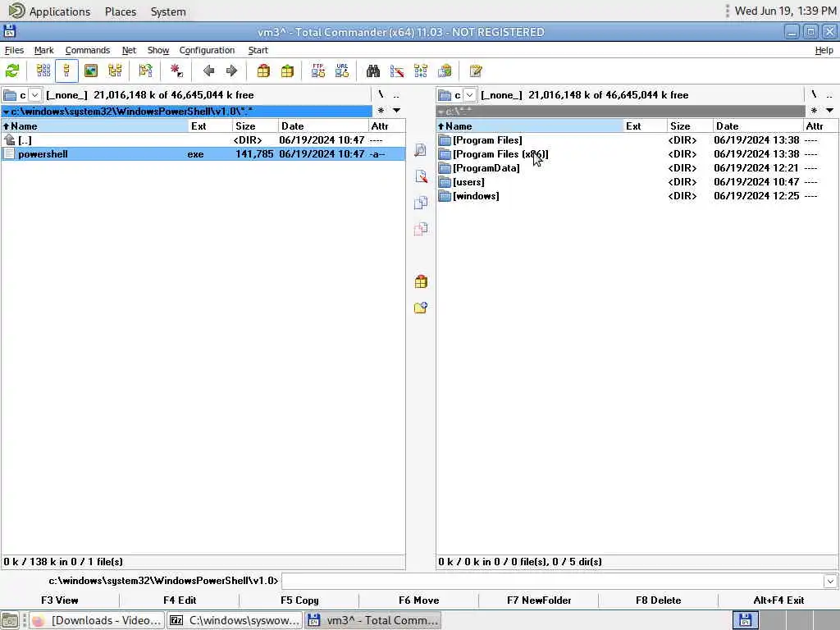Go forward with the right arrow icon
The height and width of the screenshot is (630, 840).
(231, 71)
